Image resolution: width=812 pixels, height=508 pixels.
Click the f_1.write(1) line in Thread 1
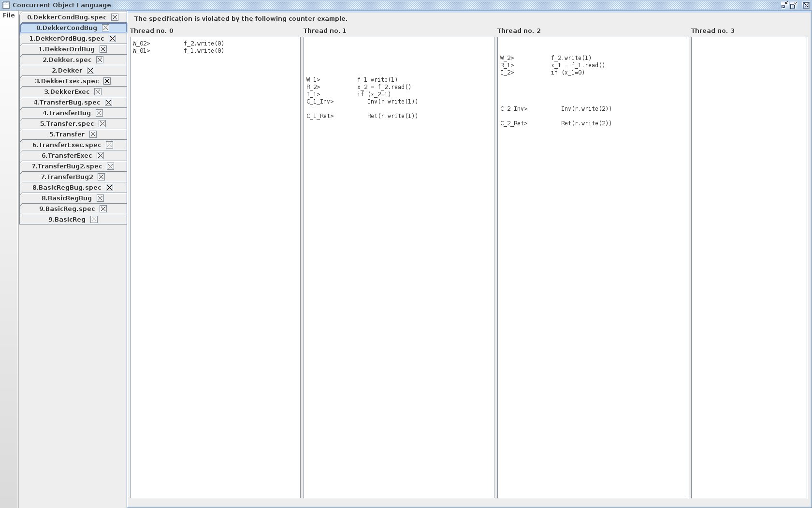click(x=377, y=80)
